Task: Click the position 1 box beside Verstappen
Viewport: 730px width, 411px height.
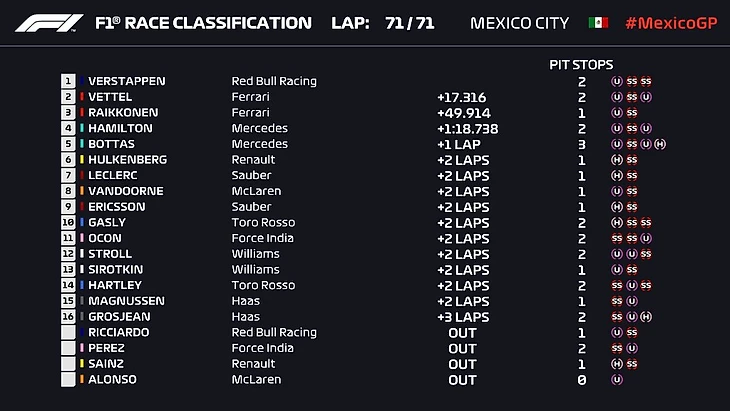Action: coord(68,81)
